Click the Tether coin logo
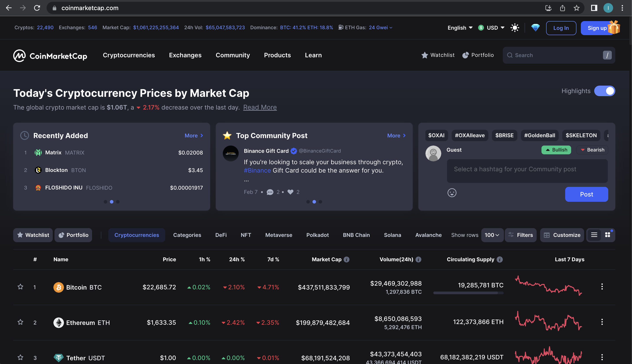Image resolution: width=632 pixels, height=364 pixels. tap(58, 358)
